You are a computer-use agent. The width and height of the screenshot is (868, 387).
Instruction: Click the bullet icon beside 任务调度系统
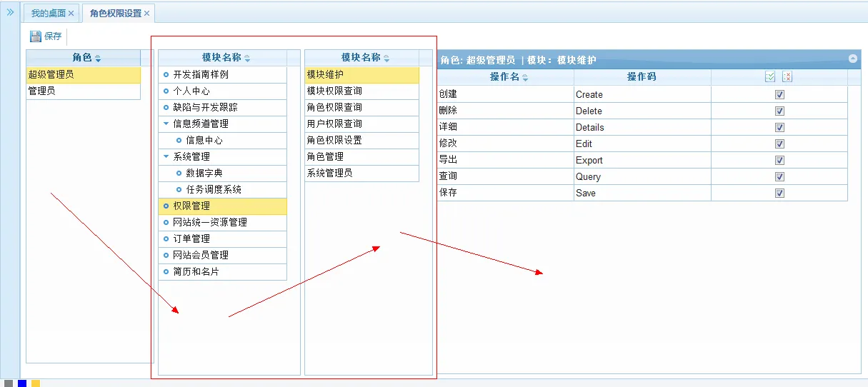[x=179, y=189]
